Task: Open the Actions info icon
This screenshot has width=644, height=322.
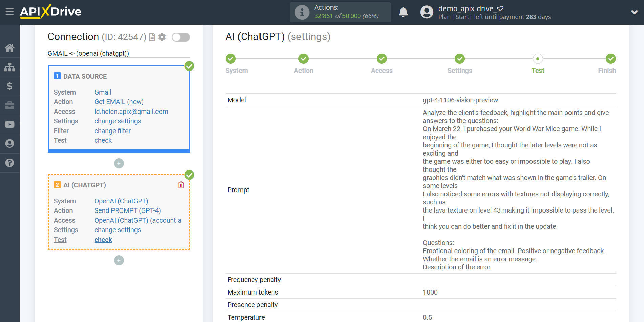Action: [x=302, y=12]
